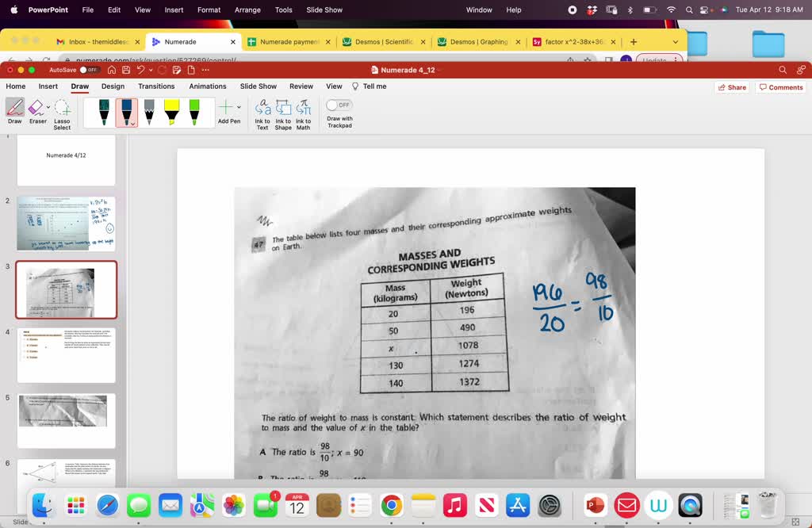Open the blue pen options chevron
Screen dimensions: 812x528
tap(132, 123)
